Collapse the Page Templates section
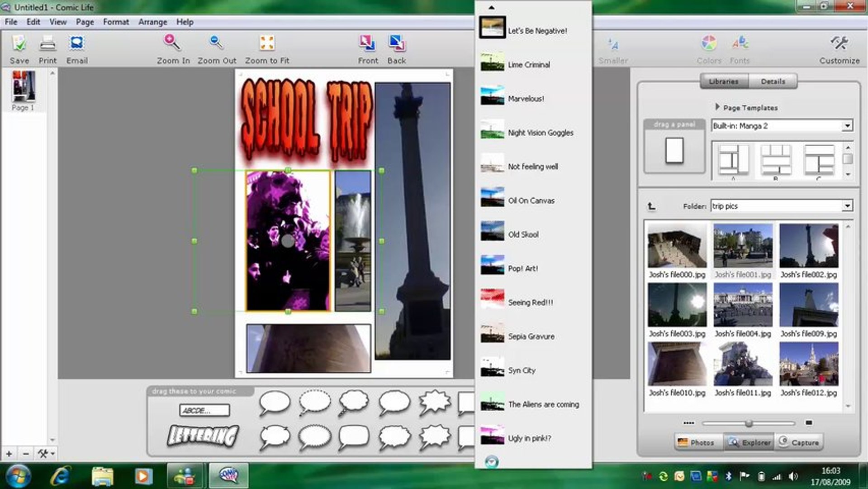Image resolution: width=868 pixels, height=489 pixels. (717, 107)
